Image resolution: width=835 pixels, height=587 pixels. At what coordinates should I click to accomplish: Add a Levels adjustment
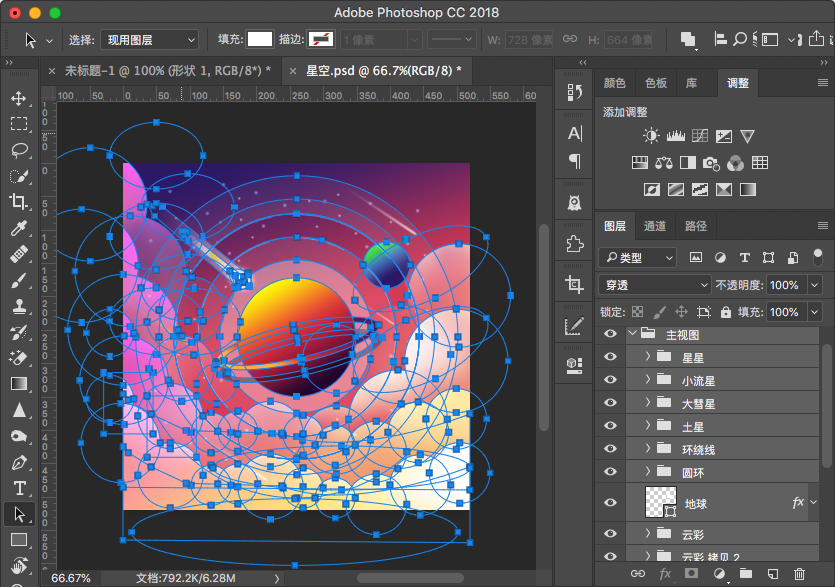click(x=675, y=136)
